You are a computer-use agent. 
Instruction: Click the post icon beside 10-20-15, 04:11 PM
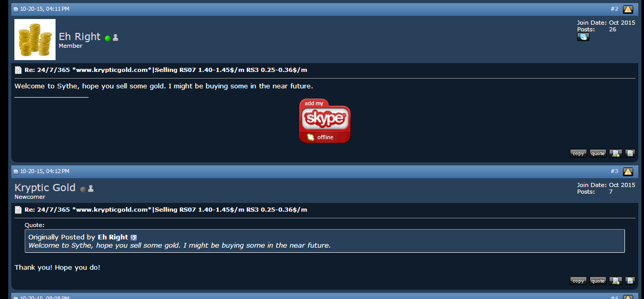(16, 9)
